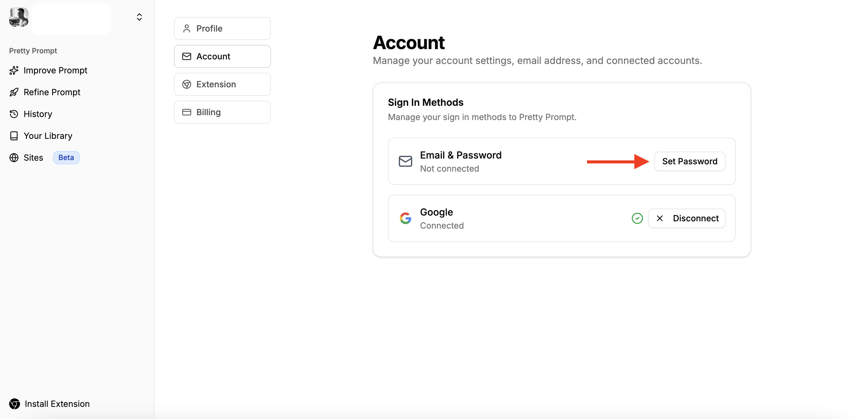The height and width of the screenshot is (419, 868).
Task: Open Install Extension link
Action: (57, 404)
